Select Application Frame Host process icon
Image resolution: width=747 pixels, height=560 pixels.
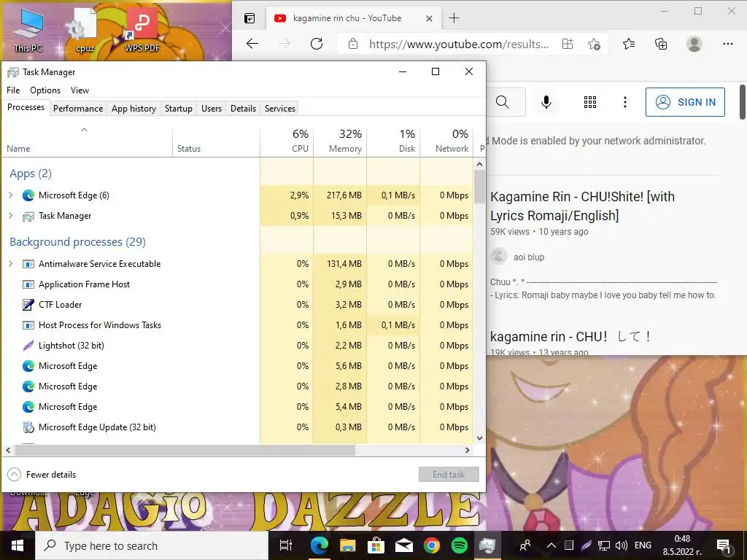[28, 284]
